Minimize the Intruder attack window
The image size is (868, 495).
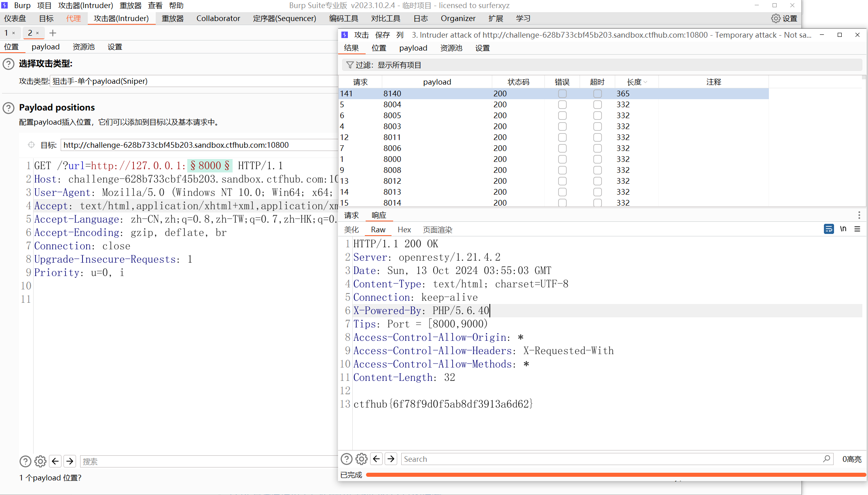[x=822, y=35]
